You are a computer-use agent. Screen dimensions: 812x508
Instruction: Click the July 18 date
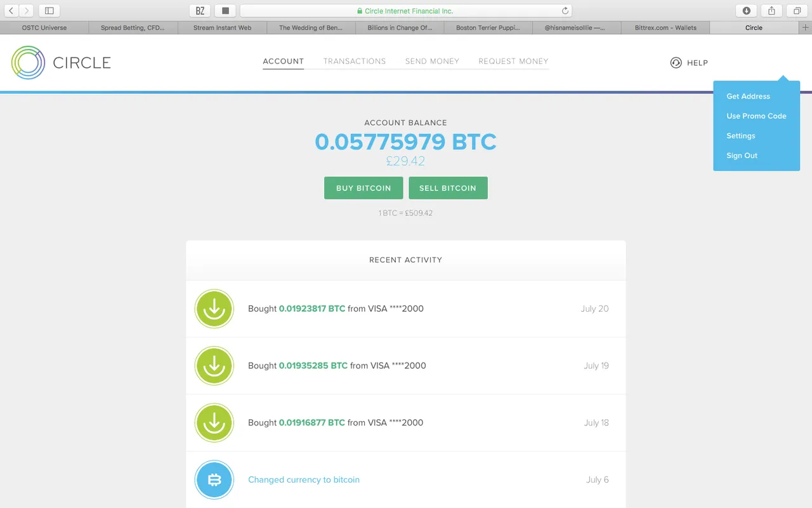coord(596,423)
